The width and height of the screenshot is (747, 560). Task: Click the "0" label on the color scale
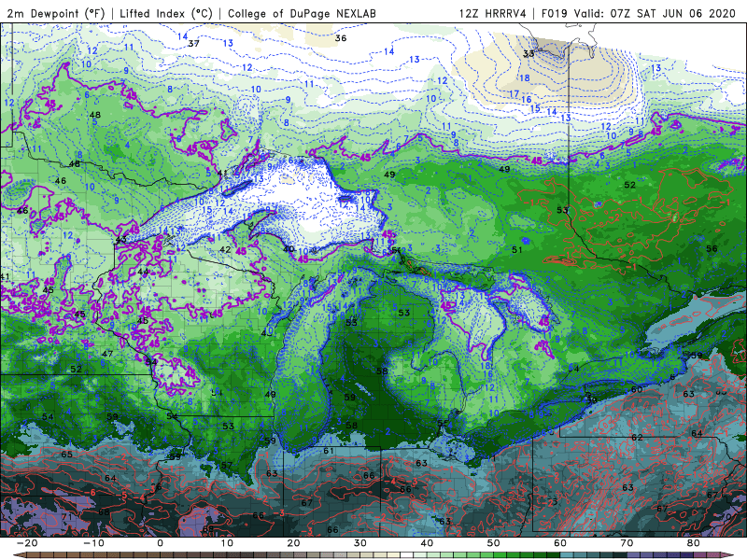pos(160,543)
